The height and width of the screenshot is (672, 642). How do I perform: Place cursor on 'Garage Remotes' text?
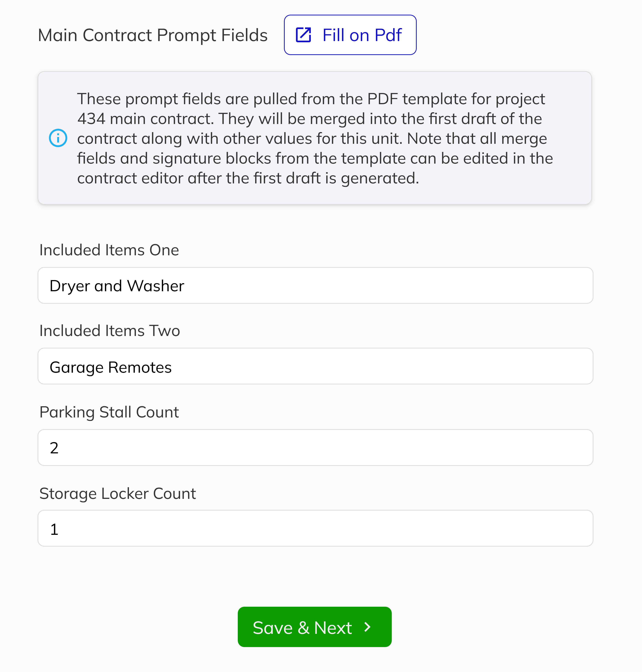pos(111,367)
